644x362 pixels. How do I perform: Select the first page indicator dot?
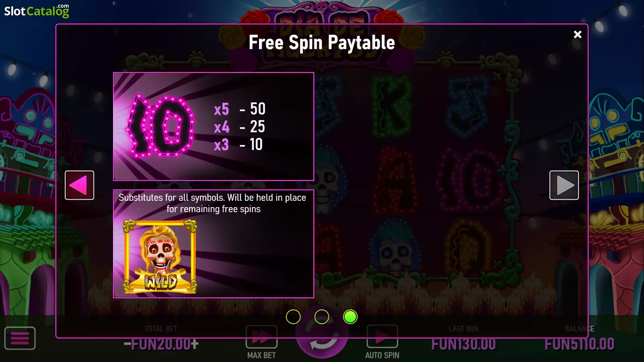(x=293, y=317)
